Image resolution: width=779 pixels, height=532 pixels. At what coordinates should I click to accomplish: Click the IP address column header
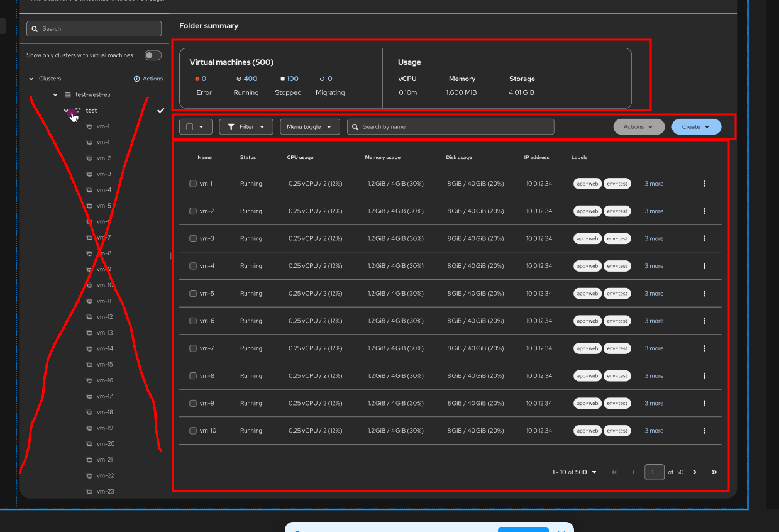[536, 157]
